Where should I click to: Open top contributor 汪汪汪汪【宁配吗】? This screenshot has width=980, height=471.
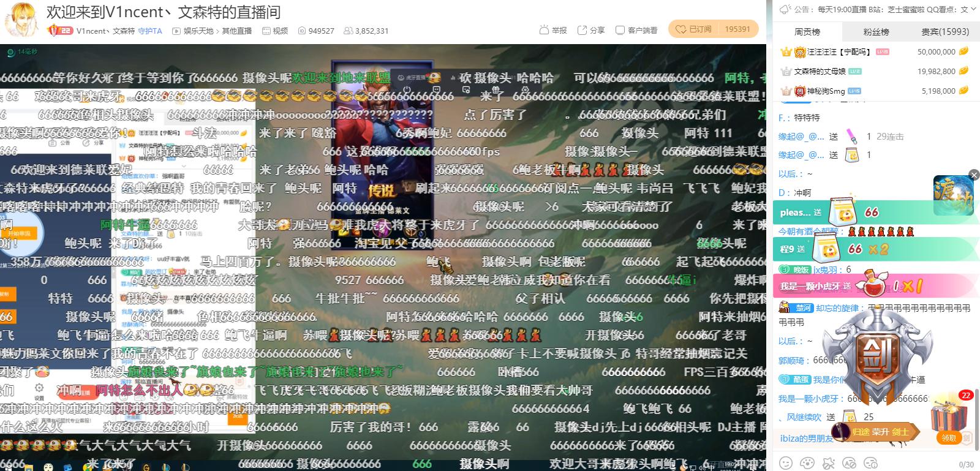click(x=839, y=52)
